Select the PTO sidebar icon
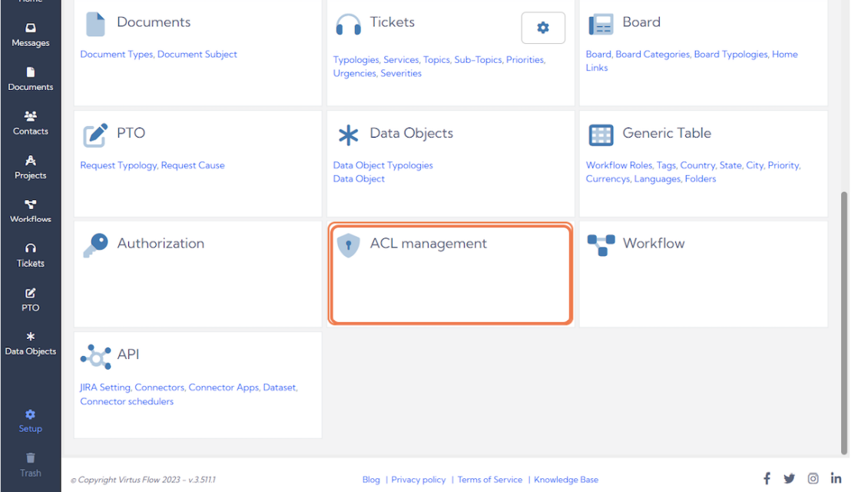This screenshot has width=868, height=492. point(30,300)
